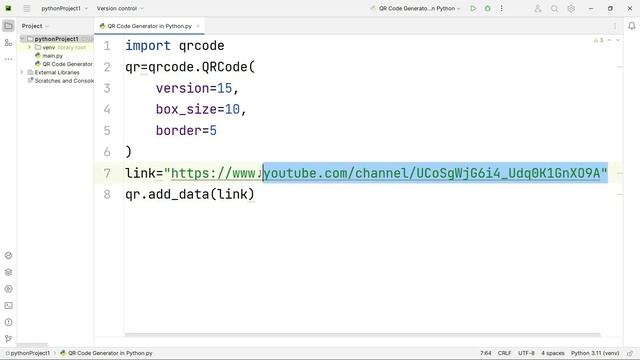Open More tool windows ellipsis

click(8, 59)
